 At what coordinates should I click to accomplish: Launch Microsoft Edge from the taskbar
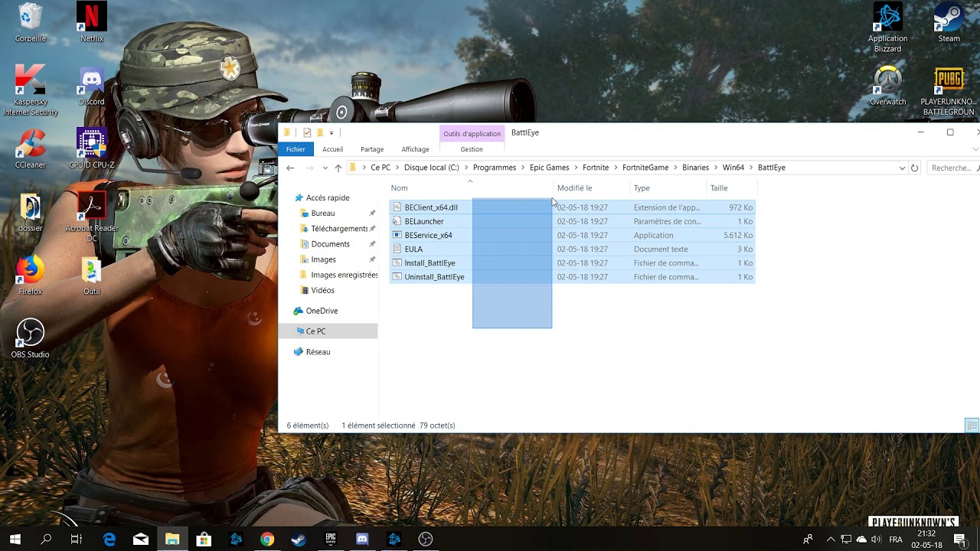click(109, 540)
